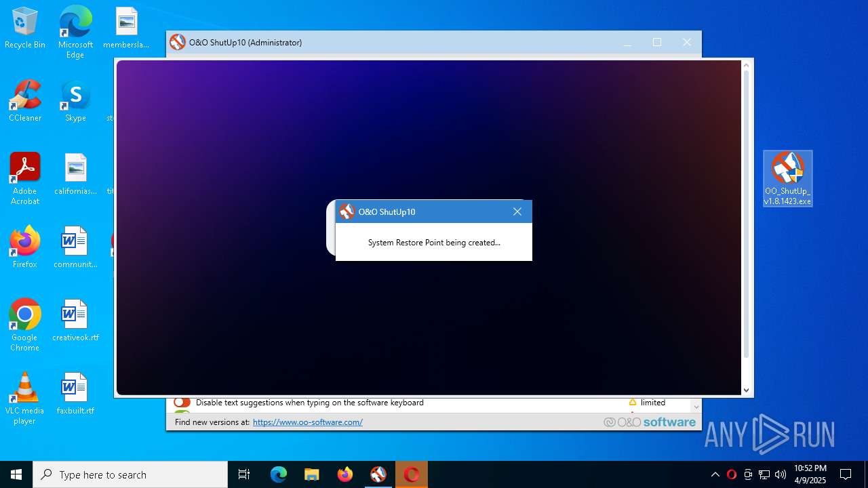868x488 pixels.
Task: Click the O&O software logo in the footer
Action: tap(650, 422)
